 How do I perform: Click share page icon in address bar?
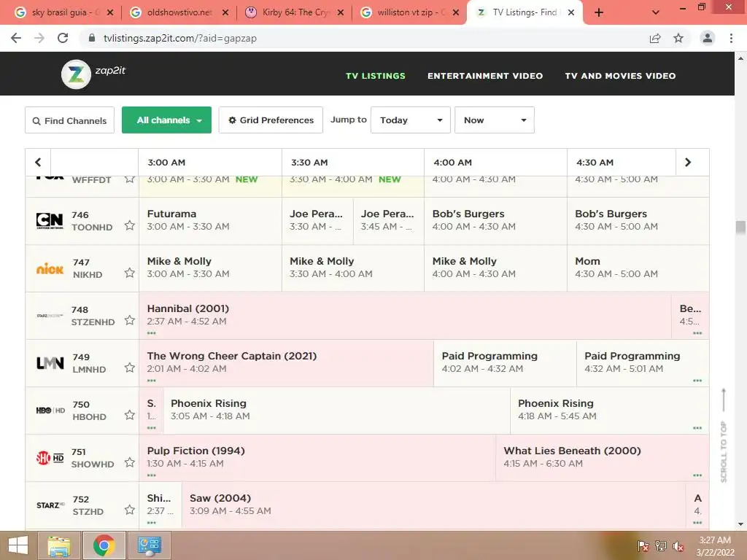coord(656,38)
